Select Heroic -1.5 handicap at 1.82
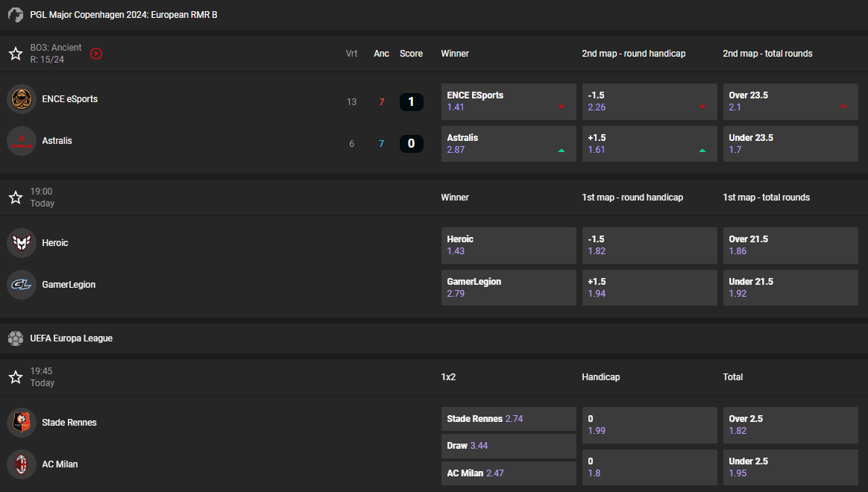 [x=650, y=246]
